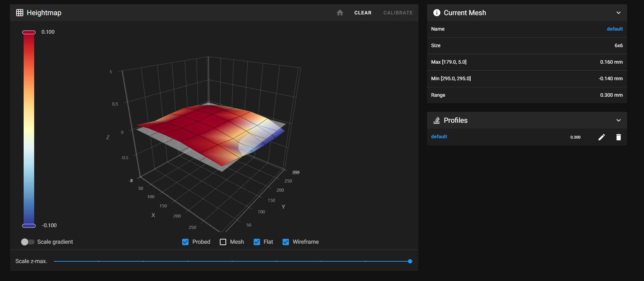Click the Heightmap grid icon

tap(20, 13)
